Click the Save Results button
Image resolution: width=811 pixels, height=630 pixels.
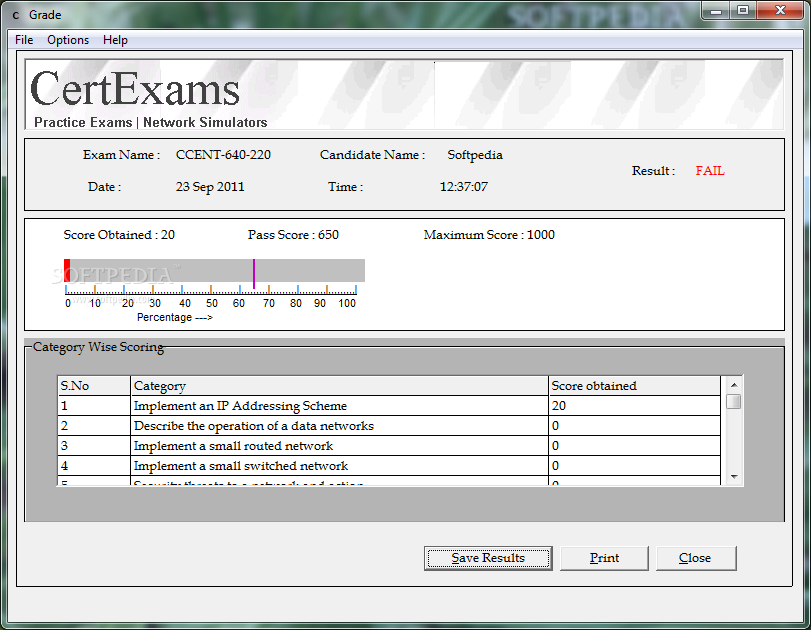click(x=488, y=558)
